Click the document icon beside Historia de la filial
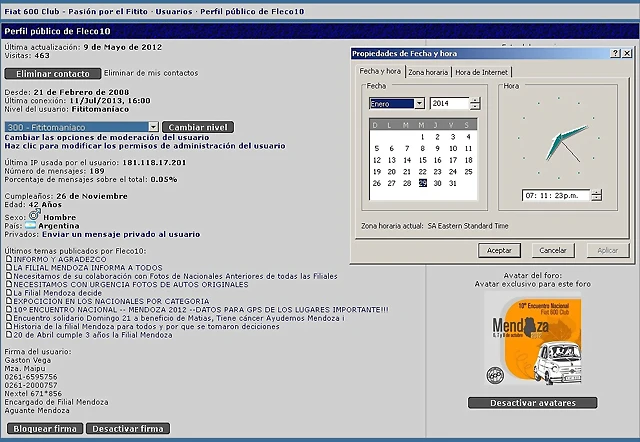The height and width of the screenshot is (442, 640). 9,326
